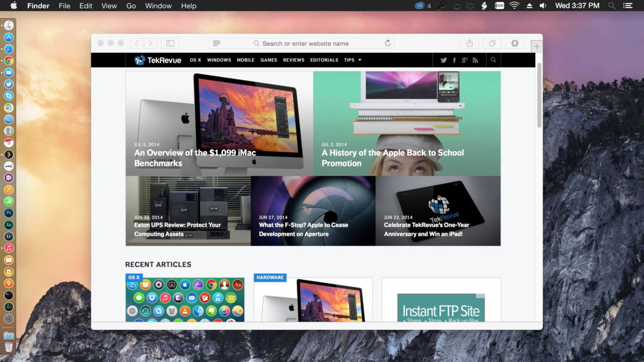This screenshot has width=644, height=362.
Task: Open the Reviews nav item
Action: (x=293, y=60)
